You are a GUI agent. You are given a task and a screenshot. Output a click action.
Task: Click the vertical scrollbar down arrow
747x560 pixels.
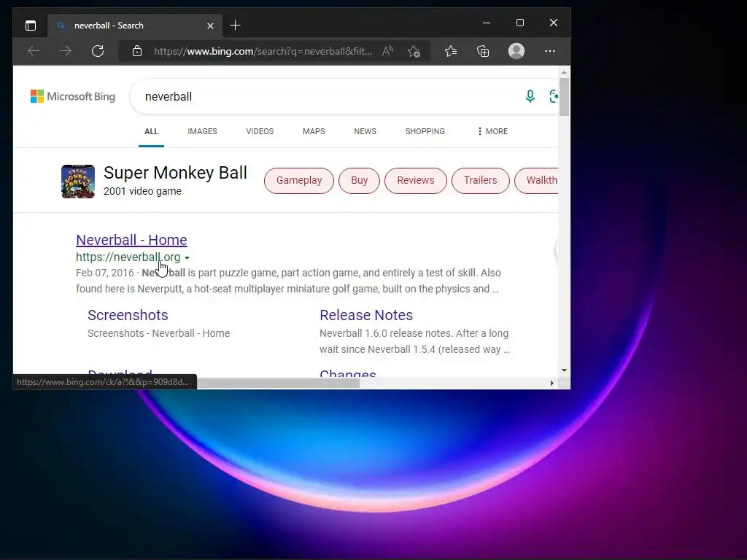click(x=564, y=370)
